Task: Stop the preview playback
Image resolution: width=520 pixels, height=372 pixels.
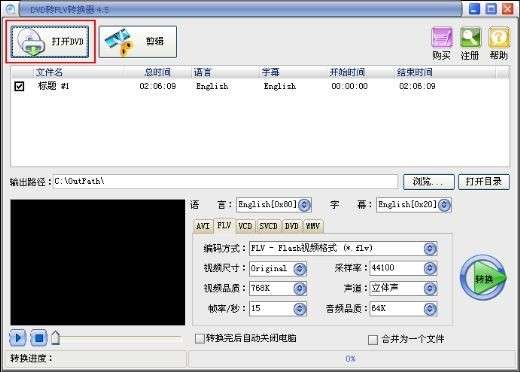Action: (x=39, y=338)
